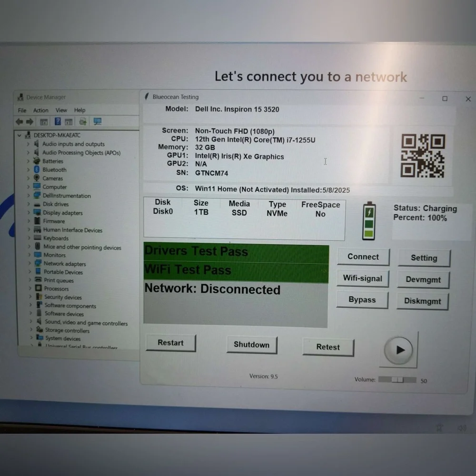Screen dimensions: 476x476
Task: Click the Wifi-signal button
Action: click(x=362, y=278)
